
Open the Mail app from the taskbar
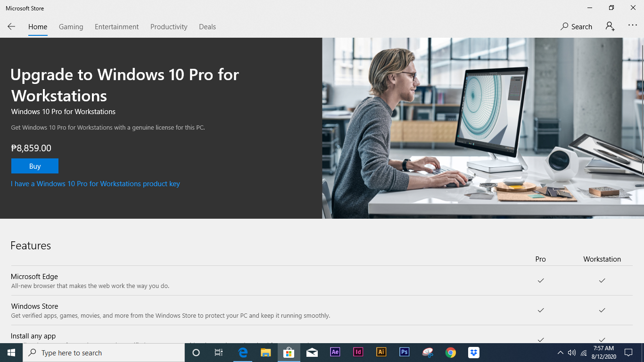[x=312, y=353]
